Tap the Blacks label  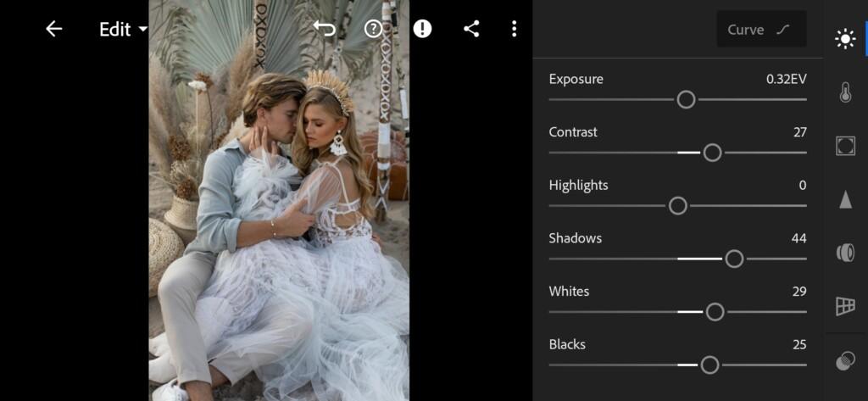point(567,345)
